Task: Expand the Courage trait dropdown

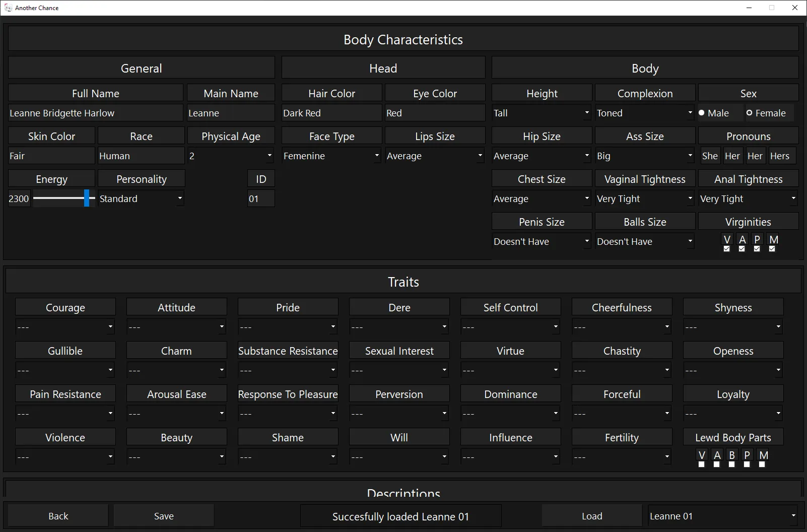Action: tap(65, 327)
